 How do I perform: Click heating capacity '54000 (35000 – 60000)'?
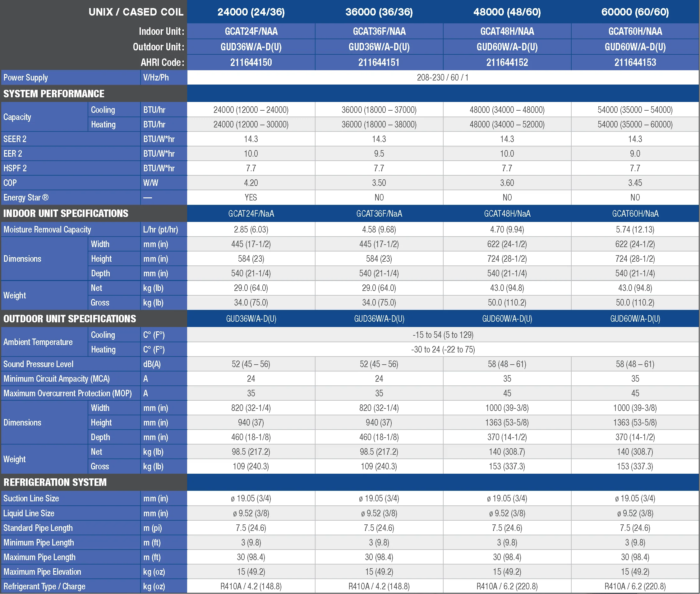(x=635, y=125)
